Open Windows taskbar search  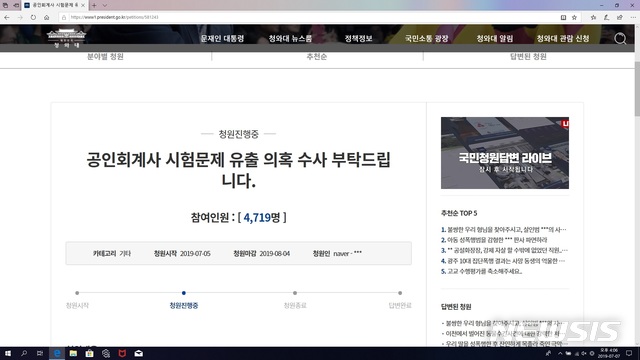point(24,353)
